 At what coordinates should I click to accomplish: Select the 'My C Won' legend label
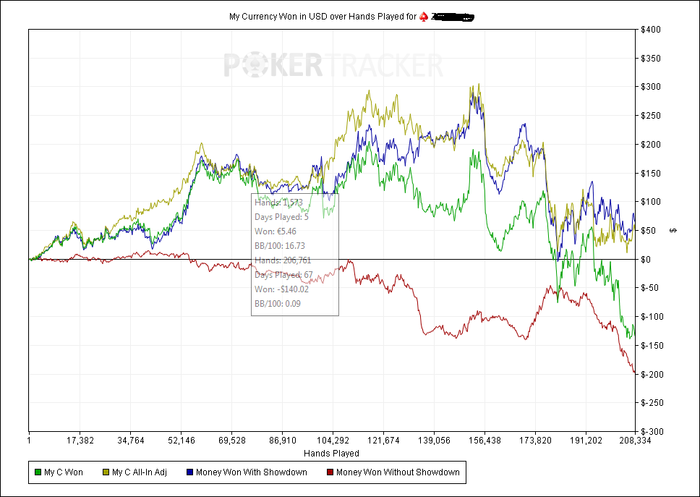click(x=63, y=472)
